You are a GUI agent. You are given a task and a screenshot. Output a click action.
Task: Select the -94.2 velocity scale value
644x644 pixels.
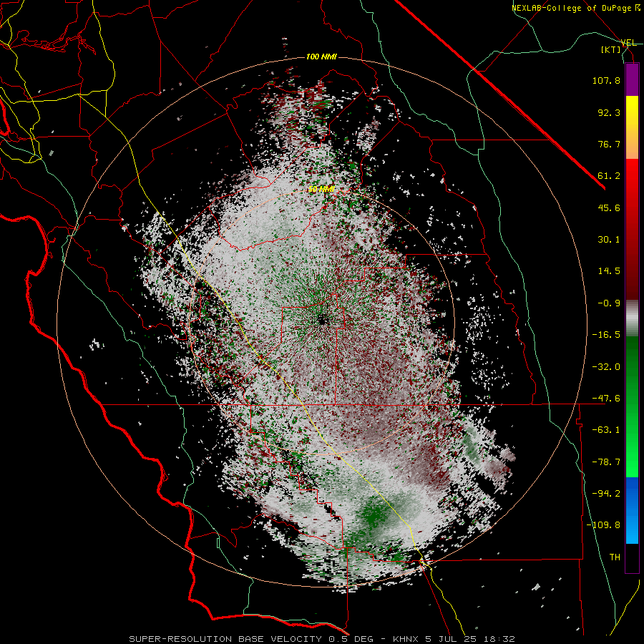click(x=606, y=494)
